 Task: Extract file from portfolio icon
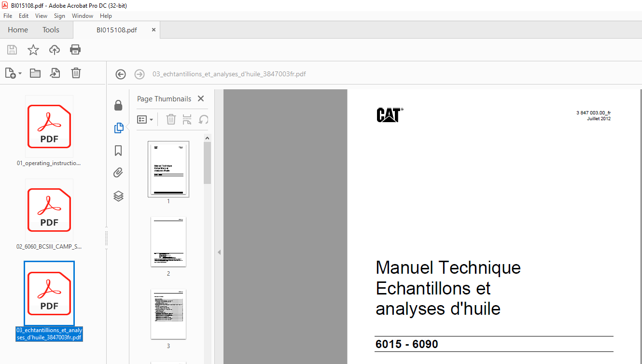pyautogui.click(x=55, y=73)
